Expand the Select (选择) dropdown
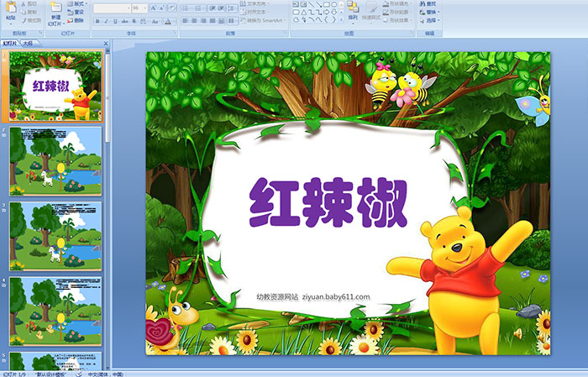This screenshot has height=377, width=588. coord(430,21)
